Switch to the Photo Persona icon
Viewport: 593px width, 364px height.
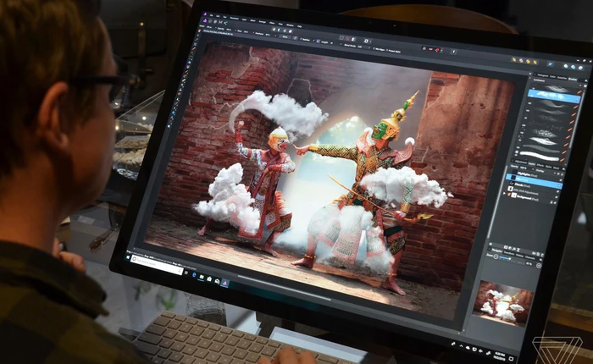205,20
